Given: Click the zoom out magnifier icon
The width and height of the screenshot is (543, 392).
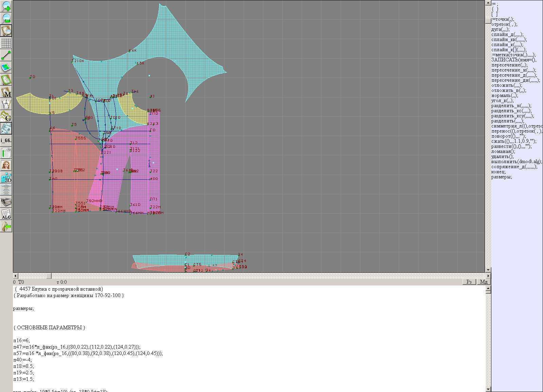Looking at the screenshot, I should point(6,18).
